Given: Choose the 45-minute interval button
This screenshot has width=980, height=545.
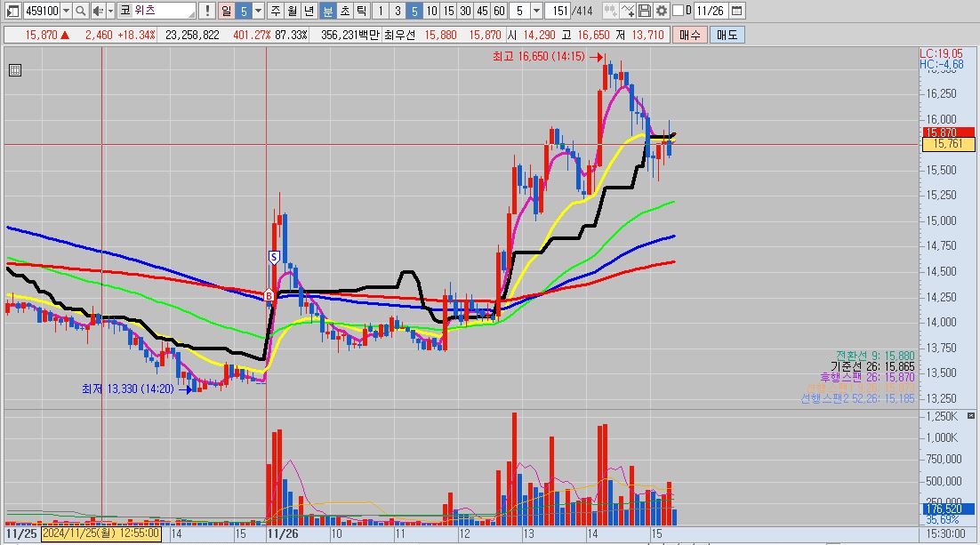Looking at the screenshot, I should tap(482, 11).
